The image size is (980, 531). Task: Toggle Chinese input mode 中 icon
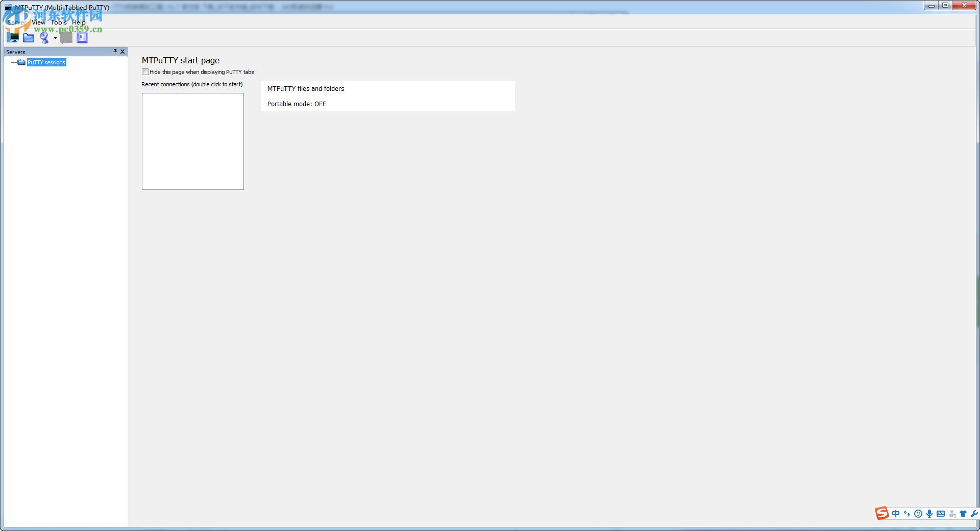pos(896,514)
